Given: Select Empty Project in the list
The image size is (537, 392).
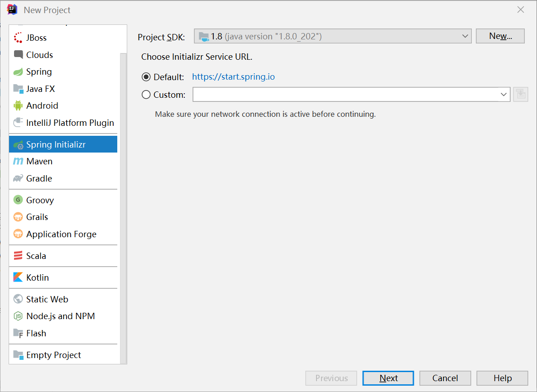Looking at the screenshot, I should [x=53, y=355].
